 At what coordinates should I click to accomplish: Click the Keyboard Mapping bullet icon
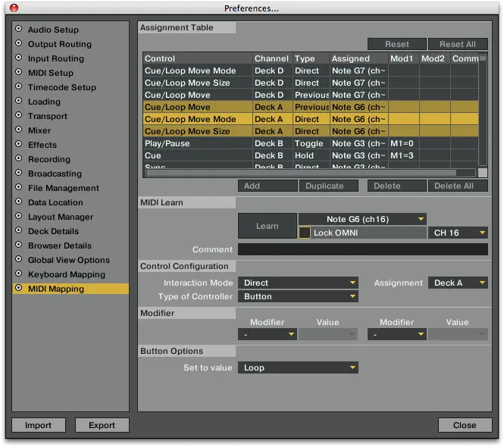(19, 274)
